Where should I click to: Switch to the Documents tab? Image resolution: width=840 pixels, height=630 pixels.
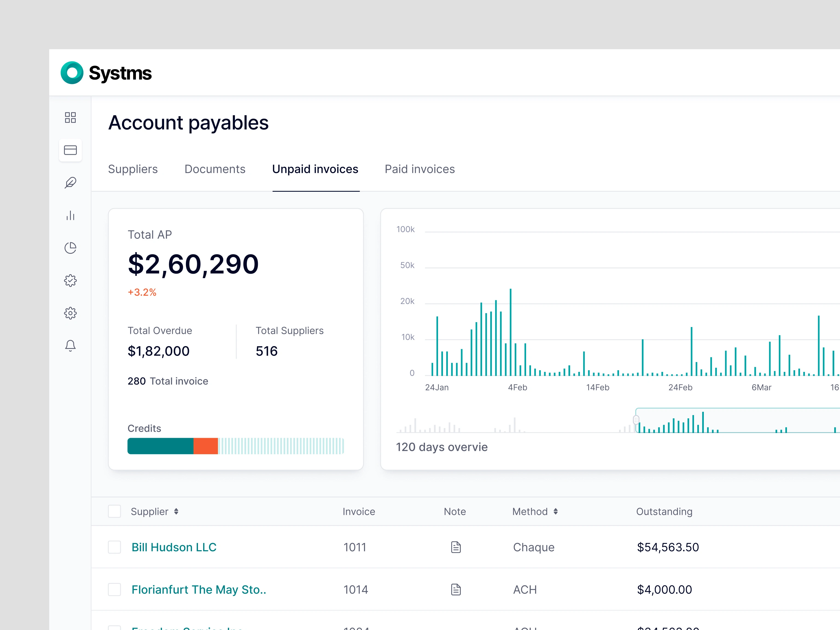(215, 169)
